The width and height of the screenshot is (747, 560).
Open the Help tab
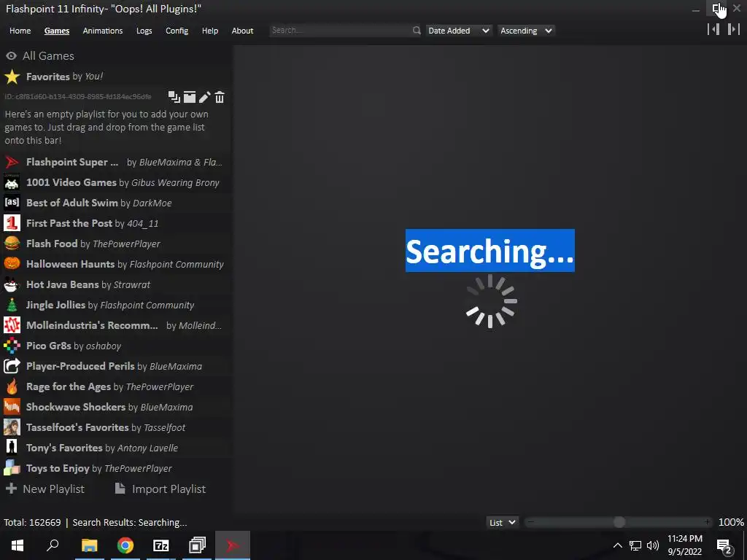tap(209, 31)
